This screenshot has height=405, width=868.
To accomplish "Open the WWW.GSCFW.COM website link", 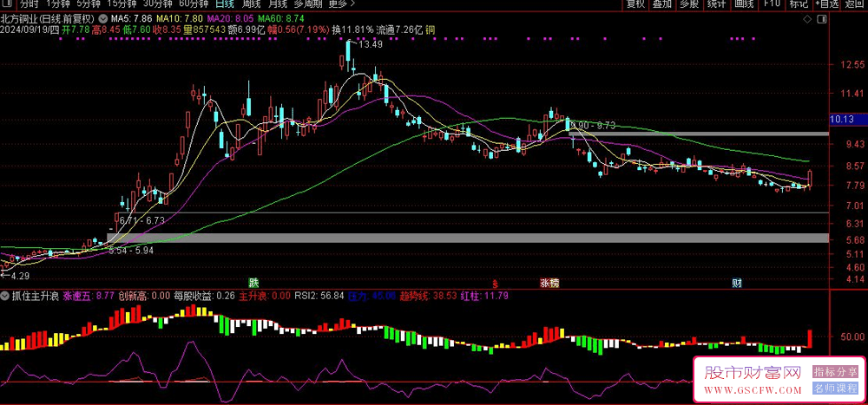I will click(x=754, y=391).
